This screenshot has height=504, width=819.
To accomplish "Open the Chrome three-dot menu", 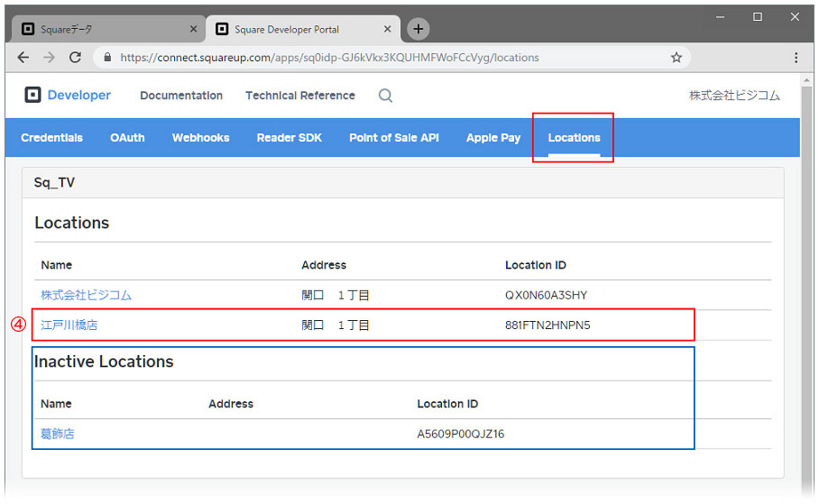I will pyautogui.click(x=796, y=58).
